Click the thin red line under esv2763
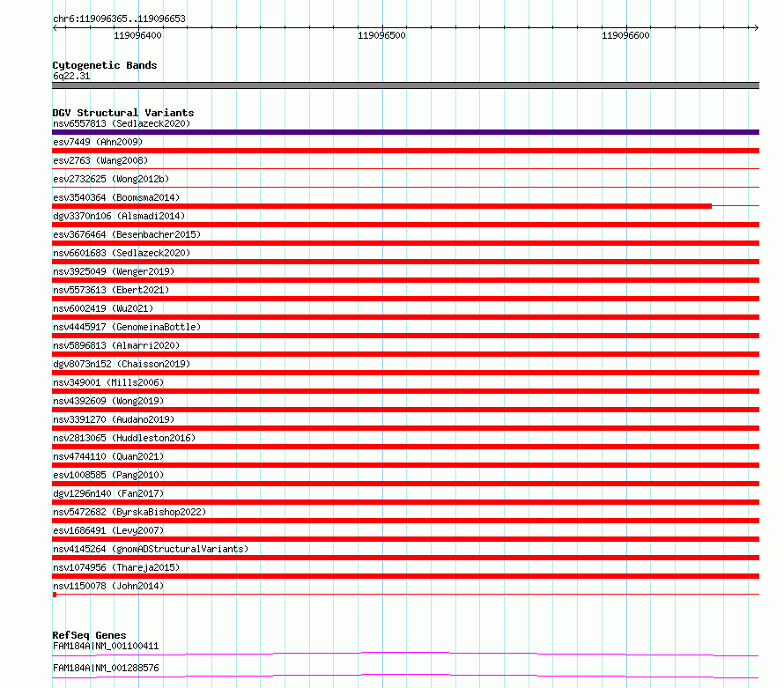The width and height of the screenshot is (784, 688). [405, 169]
